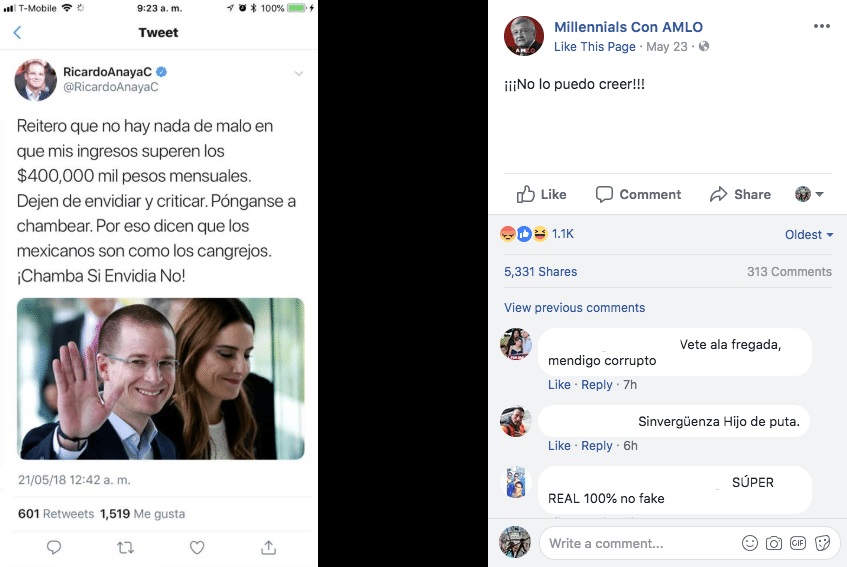Image resolution: width=847 pixels, height=567 pixels.
Task: Insert a GIF in the comment
Action: pyautogui.click(x=798, y=543)
